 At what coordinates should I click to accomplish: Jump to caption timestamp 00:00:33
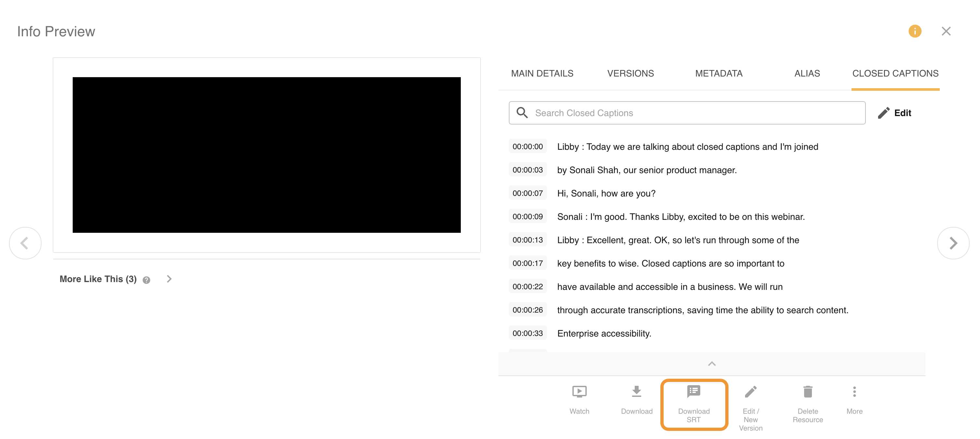(x=528, y=333)
